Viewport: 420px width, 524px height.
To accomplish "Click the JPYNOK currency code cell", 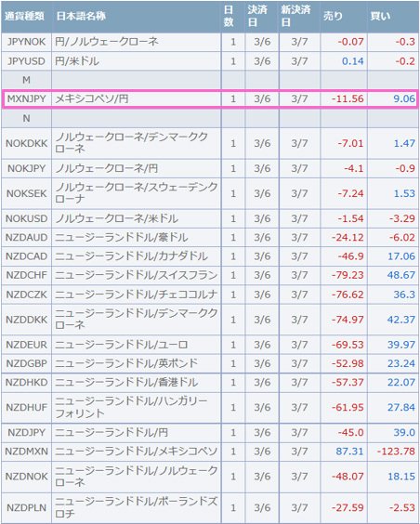I will click(26, 42).
